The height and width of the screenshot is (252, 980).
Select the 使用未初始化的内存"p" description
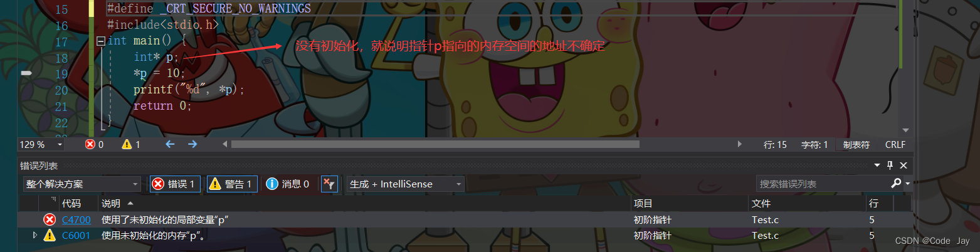[154, 236]
